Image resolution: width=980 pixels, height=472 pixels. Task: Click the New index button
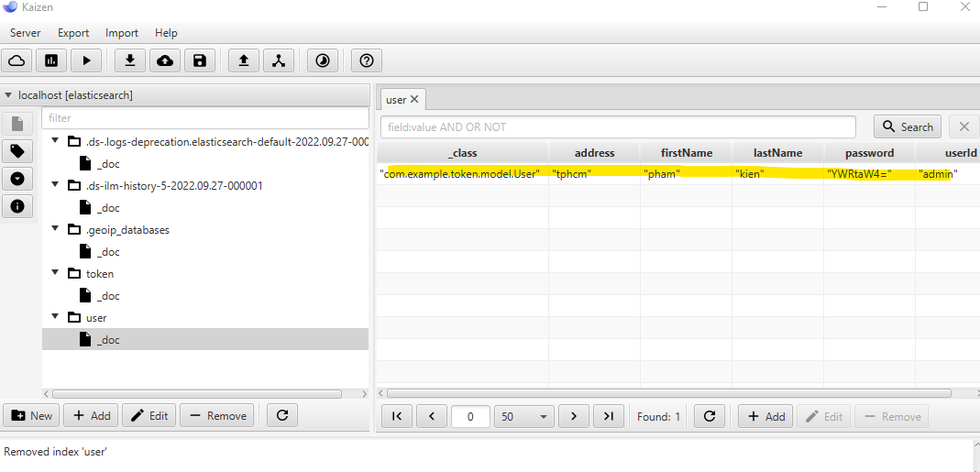(32, 416)
